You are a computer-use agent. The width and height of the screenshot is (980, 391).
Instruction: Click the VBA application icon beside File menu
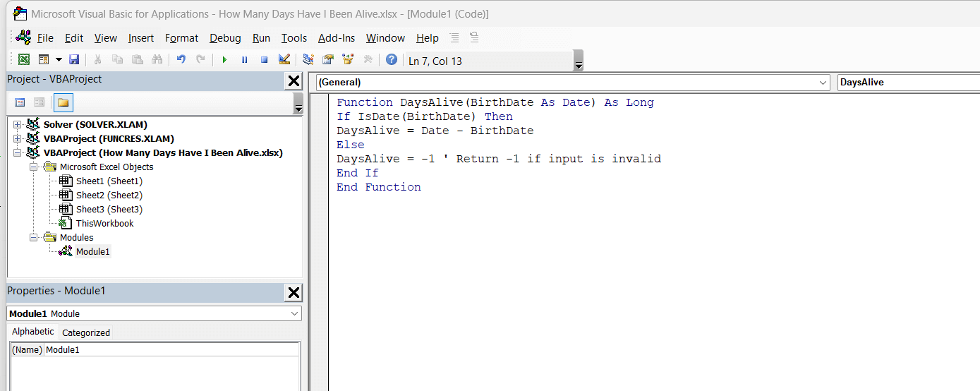coord(23,37)
